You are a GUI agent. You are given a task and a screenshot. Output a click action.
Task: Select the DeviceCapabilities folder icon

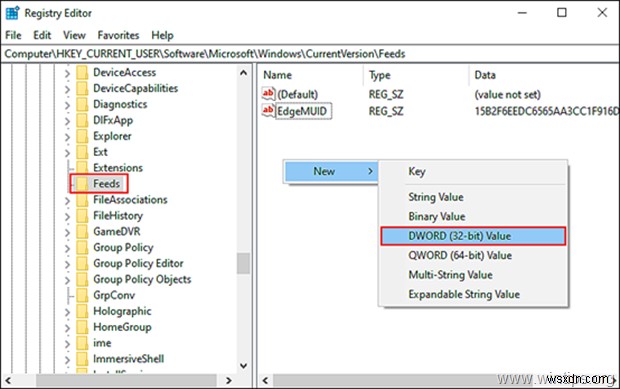point(82,89)
